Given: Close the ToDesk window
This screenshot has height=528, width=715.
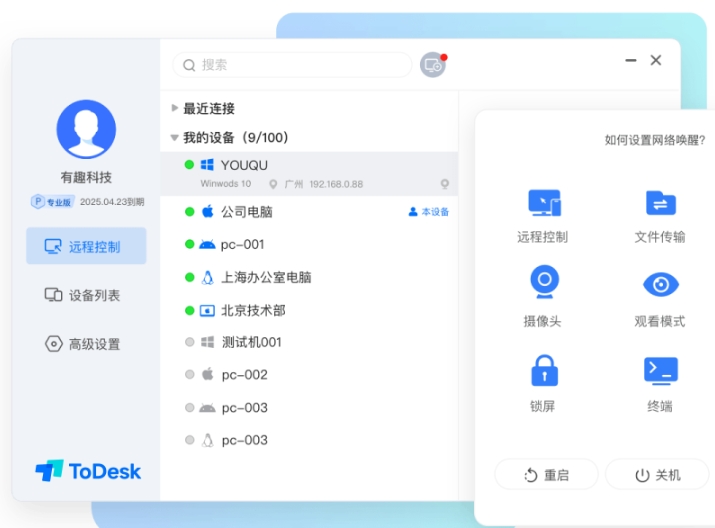Looking at the screenshot, I should 656,60.
